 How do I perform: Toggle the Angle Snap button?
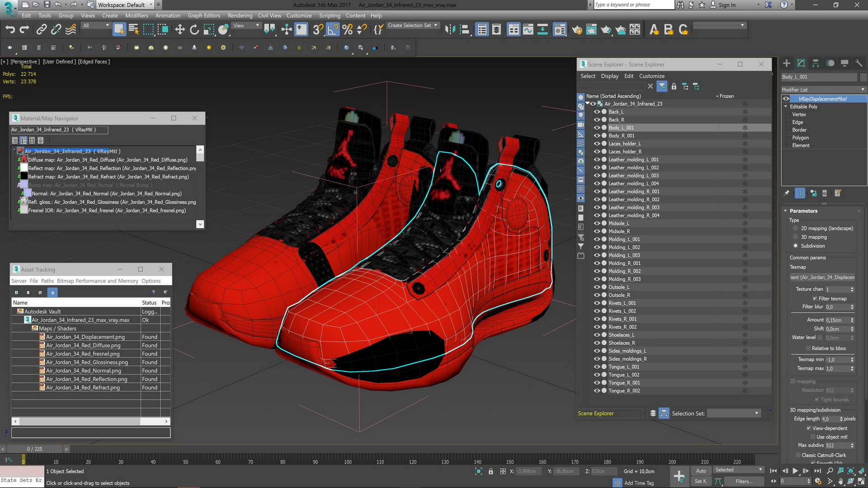tap(333, 30)
